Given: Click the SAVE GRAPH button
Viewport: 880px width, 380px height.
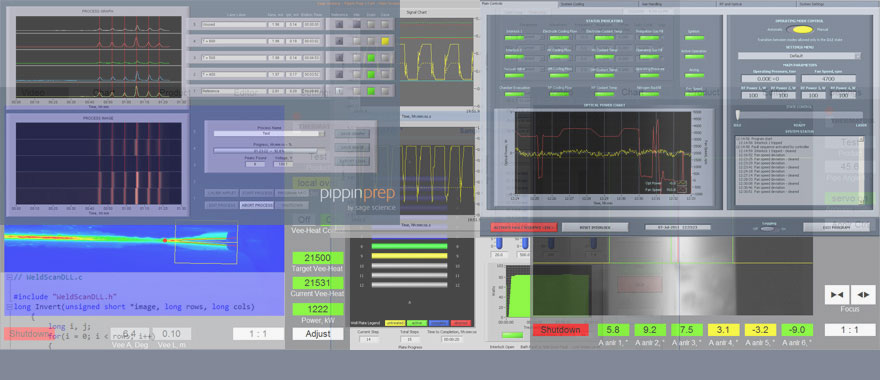Looking at the screenshot, I should [352, 134].
